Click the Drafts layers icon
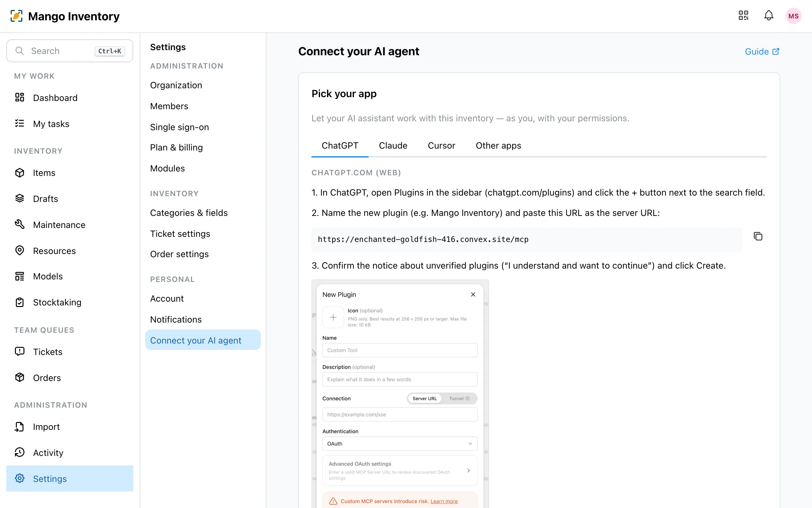812x508 pixels. pyautogui.click(x=20, y=198)
